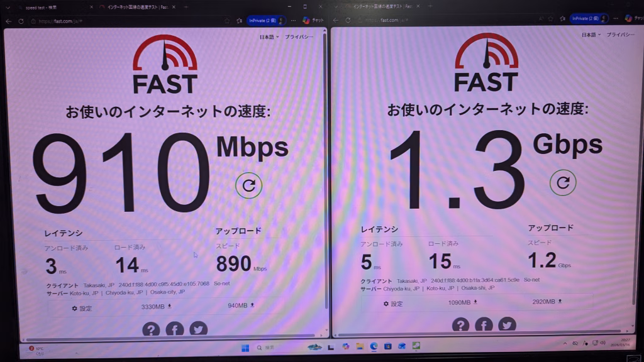The width and height of the screenshot is (644, 362).
Task: Open the help icon under 910 Mbps result
Action: pyautogui.click(x=151, y=329)
